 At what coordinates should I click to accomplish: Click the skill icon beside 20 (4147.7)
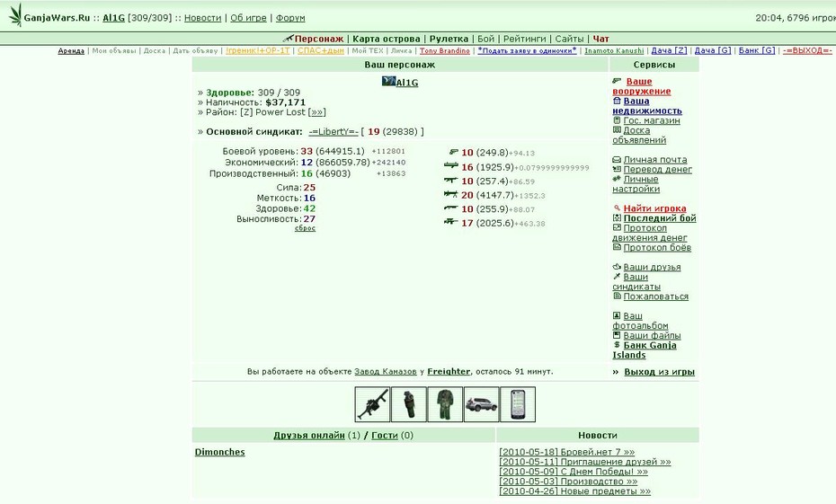(451, 194)
